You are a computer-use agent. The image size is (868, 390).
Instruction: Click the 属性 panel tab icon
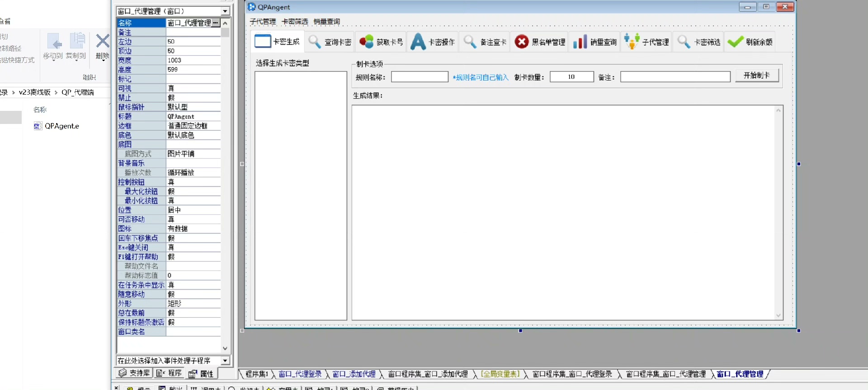193,374
